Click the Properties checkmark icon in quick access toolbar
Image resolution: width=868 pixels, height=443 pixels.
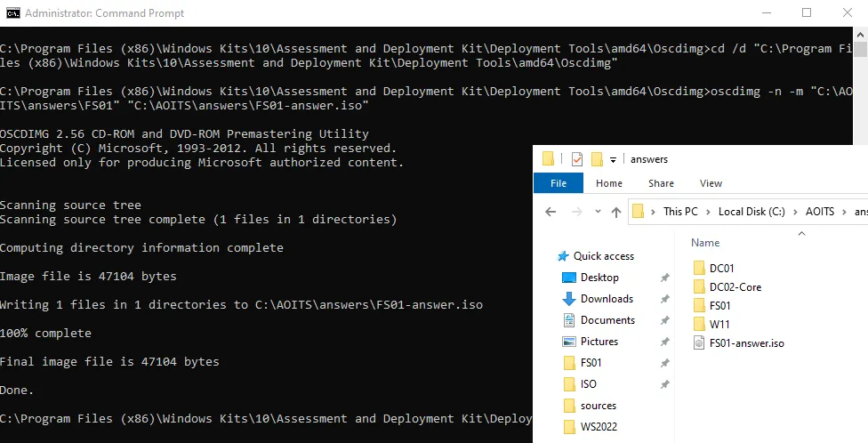click(577, 159)
